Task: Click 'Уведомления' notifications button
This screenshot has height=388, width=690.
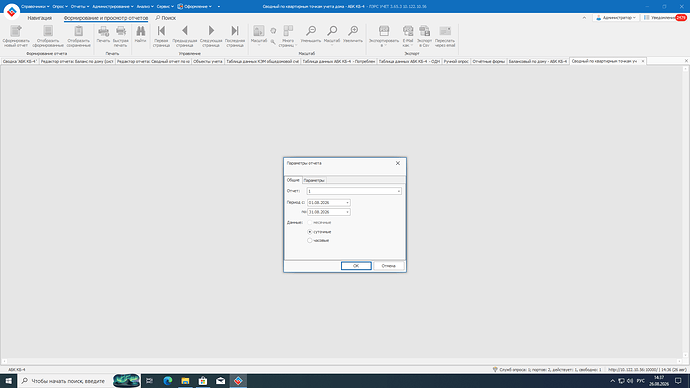Action: (665, 18)
